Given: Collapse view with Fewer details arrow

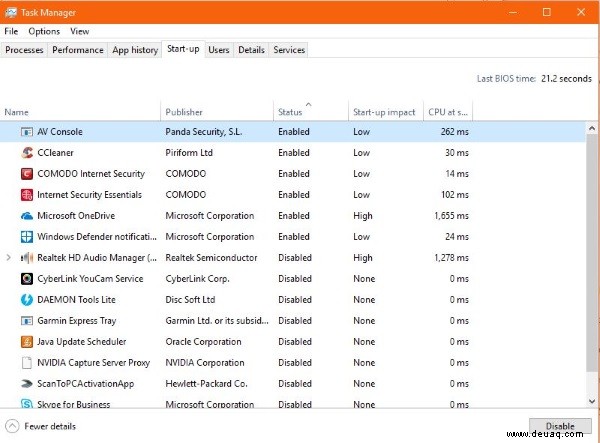Looking at the screenshot, I should click(12, 426).
